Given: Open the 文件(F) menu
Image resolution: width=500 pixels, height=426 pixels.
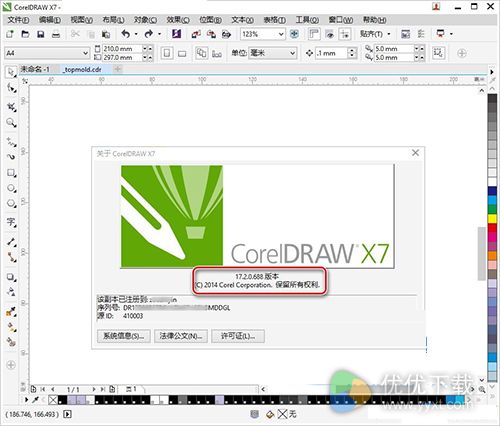Looking at the screenshot, I should pos(18,20).
